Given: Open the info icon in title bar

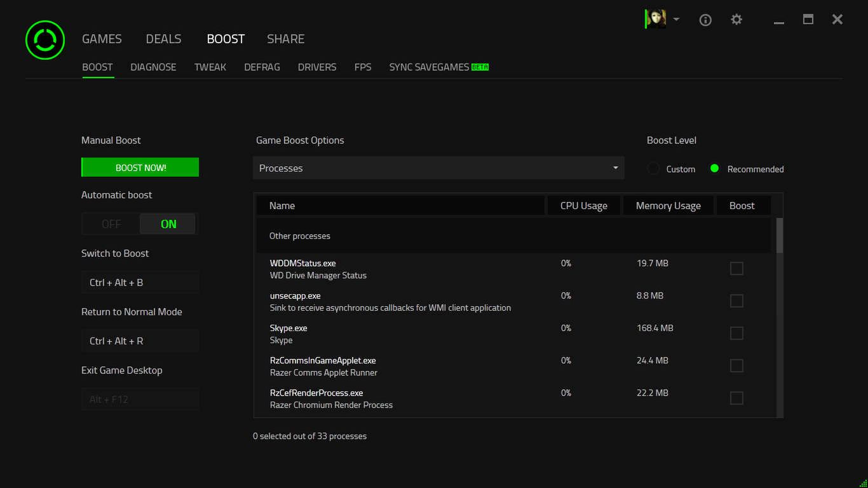Looking at the screenshot, I should 705,20.
